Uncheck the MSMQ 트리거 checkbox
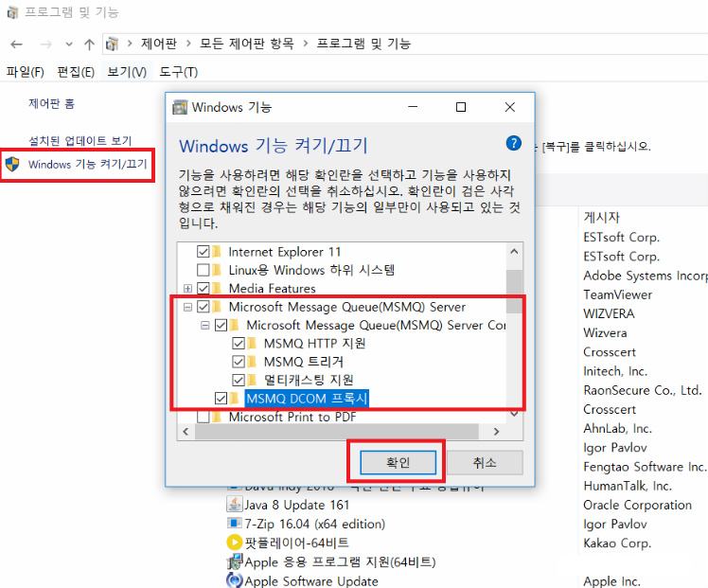This screenshot has width=708, height=588. [239, 362]
